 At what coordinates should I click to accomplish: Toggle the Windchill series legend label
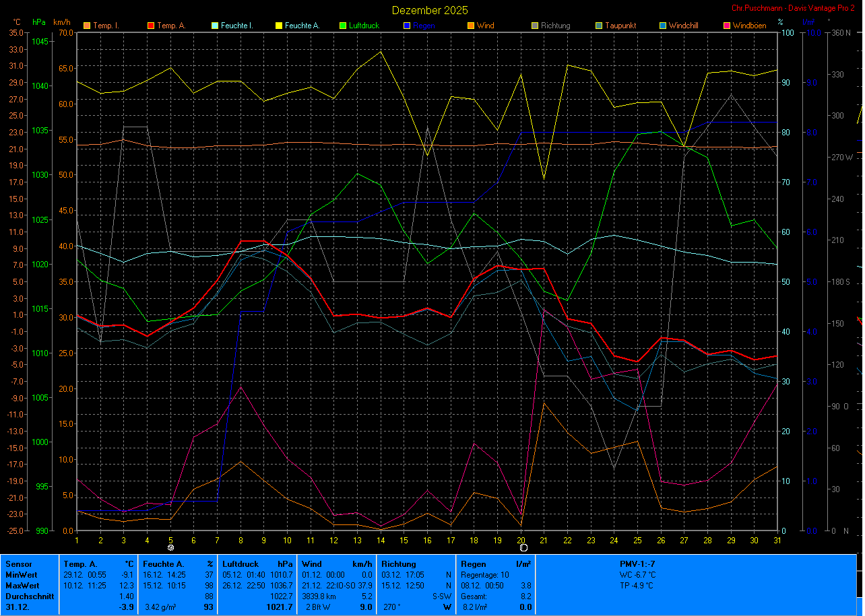[x=684, y=26]
